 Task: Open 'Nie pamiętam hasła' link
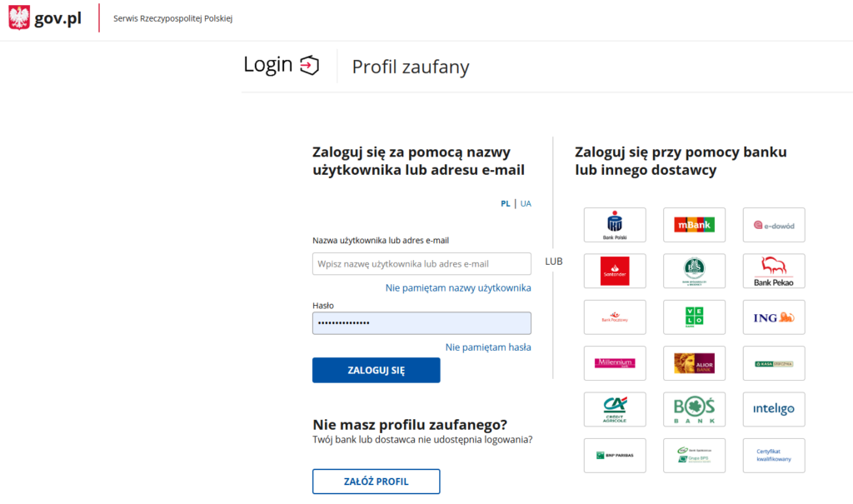(488, 347)
